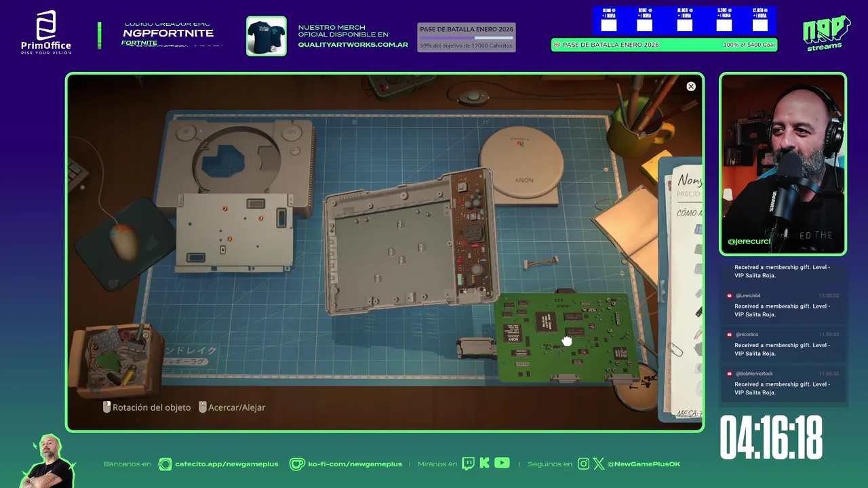Click the streamer avatar cutout in the footer
Image resolution: width=868 pixels, height=488 pixels.
[x=47, y=462]
